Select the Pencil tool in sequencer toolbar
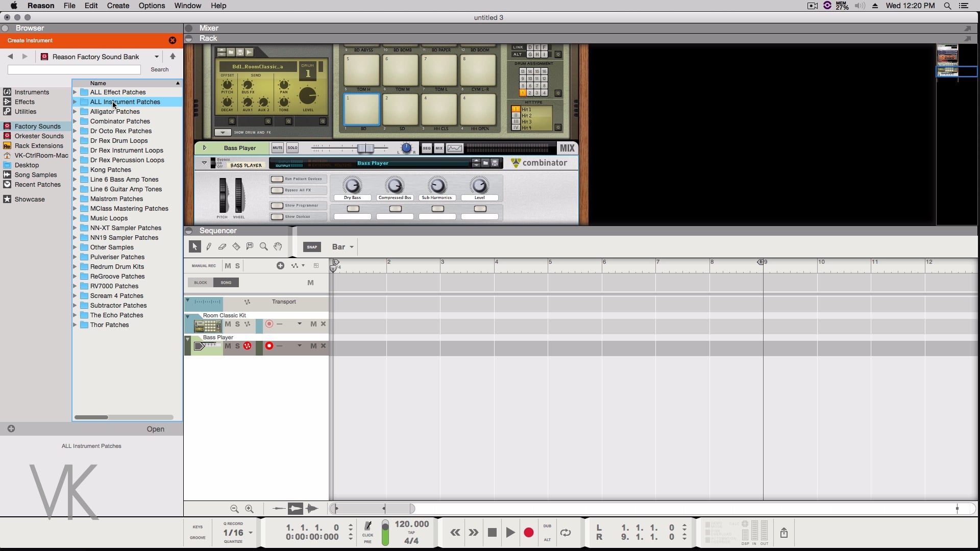The height and width of the screenshot is (551, 980). (209, 247)
